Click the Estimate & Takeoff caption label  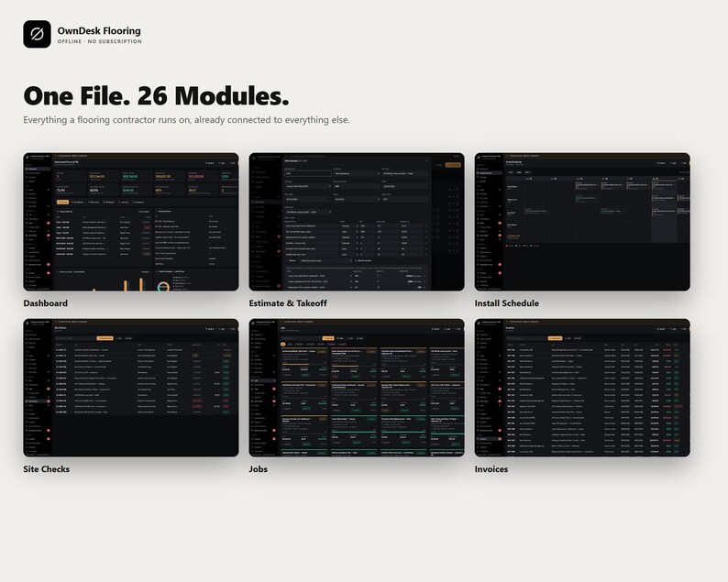click(288, 303)
